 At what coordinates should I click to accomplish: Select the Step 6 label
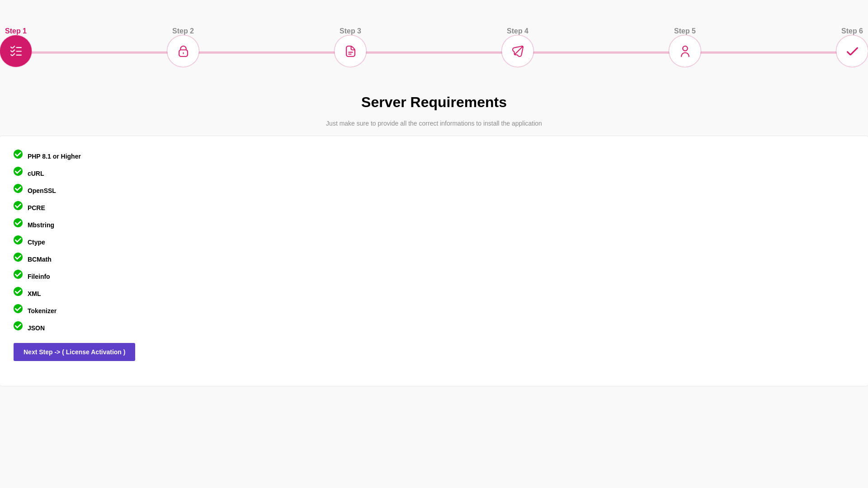(x=852, y=31)
